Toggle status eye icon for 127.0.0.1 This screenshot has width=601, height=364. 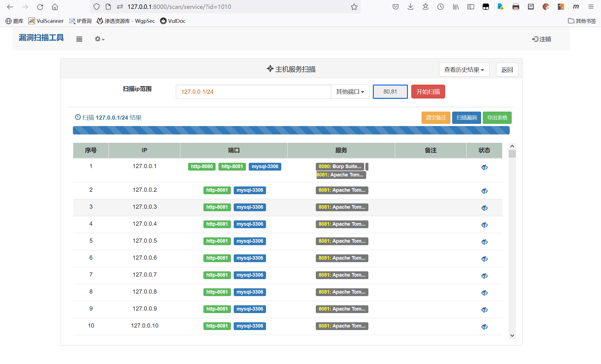pyautogui.click(x=484, y=167)
